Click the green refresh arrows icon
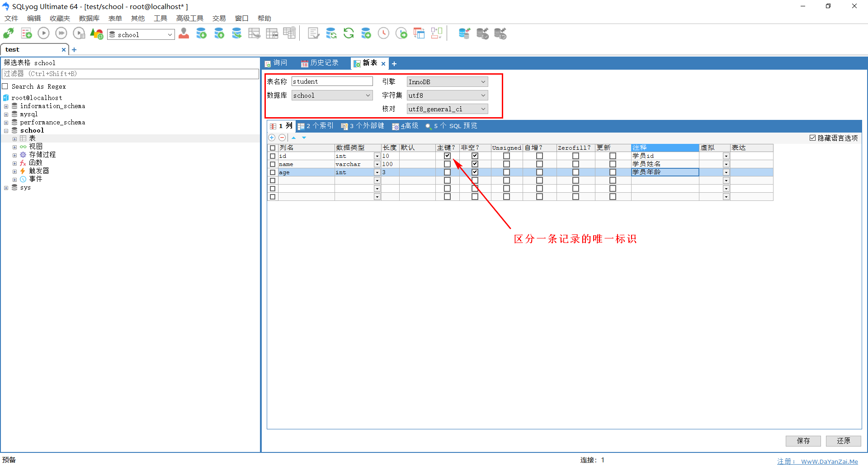The height and width of the screenshot is (466, 868). [349, 33]
